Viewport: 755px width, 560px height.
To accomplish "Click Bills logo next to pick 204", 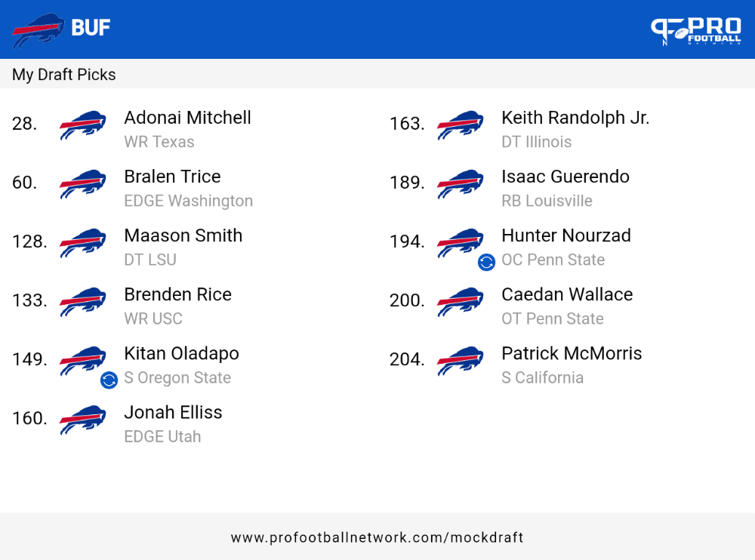I will coord(461,360).
